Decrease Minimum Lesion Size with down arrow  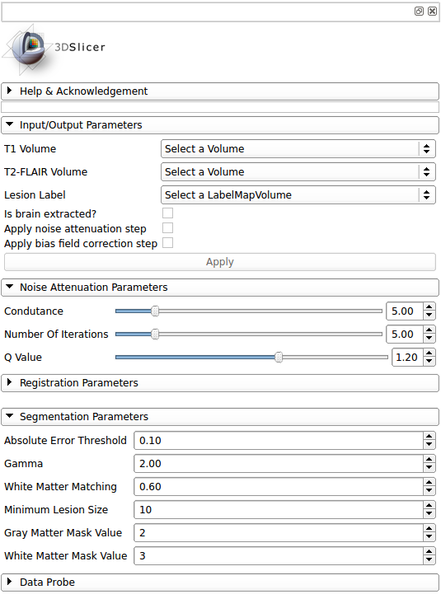tap(429, 514)
